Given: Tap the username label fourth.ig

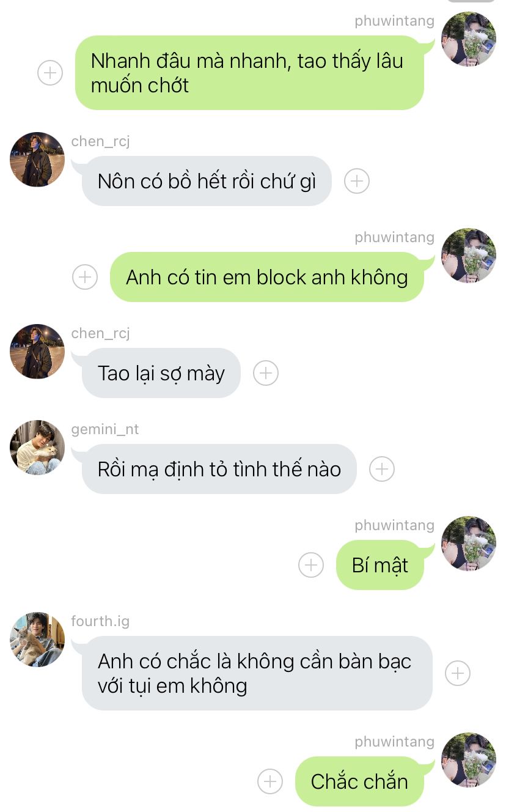Looking at the screenshot, I should click(x=100, y=621).
